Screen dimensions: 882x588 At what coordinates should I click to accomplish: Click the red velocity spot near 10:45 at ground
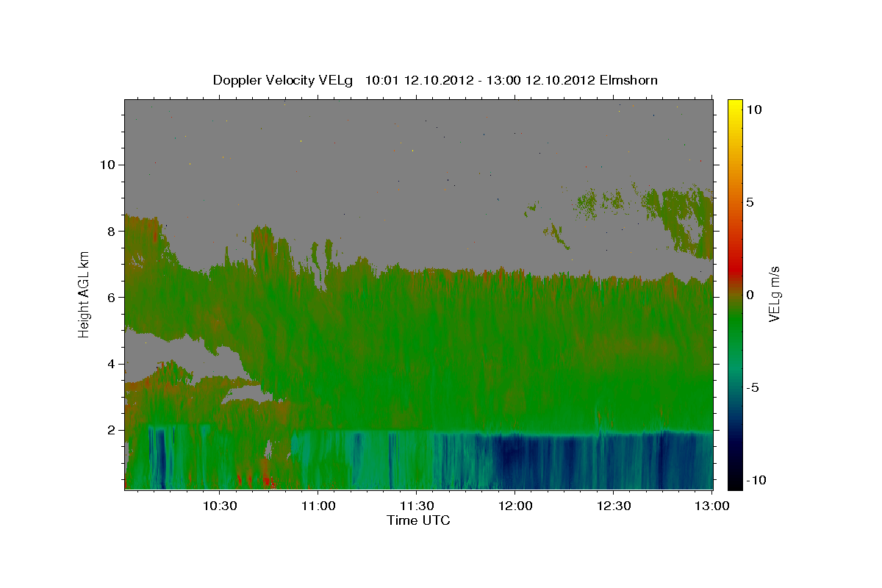click(x=268, y=481)
